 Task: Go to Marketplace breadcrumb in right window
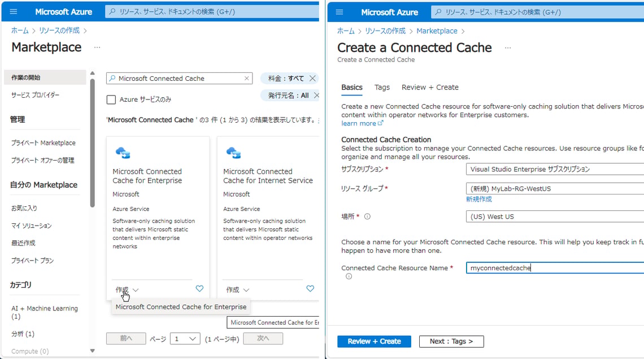(x=437, y=31)
